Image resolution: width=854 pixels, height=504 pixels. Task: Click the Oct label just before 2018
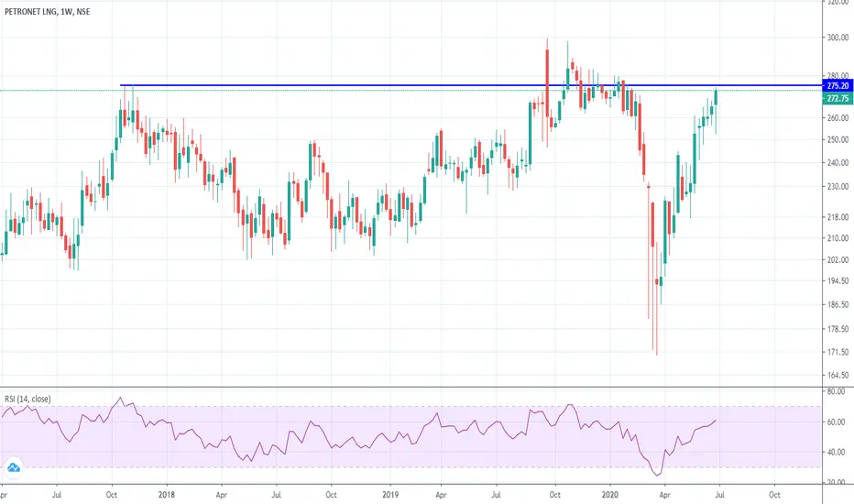coord(112,495)
